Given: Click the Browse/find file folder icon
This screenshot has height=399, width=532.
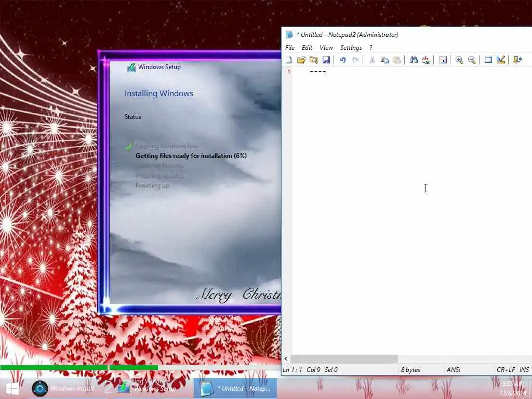Looking at the screenshot, I should tap(313, 60).
